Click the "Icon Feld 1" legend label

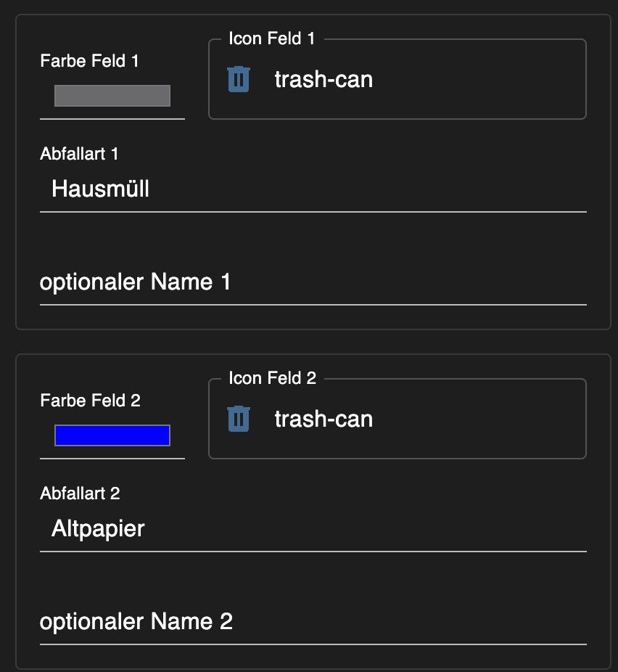pyautogui.click(x=272, y=38)
